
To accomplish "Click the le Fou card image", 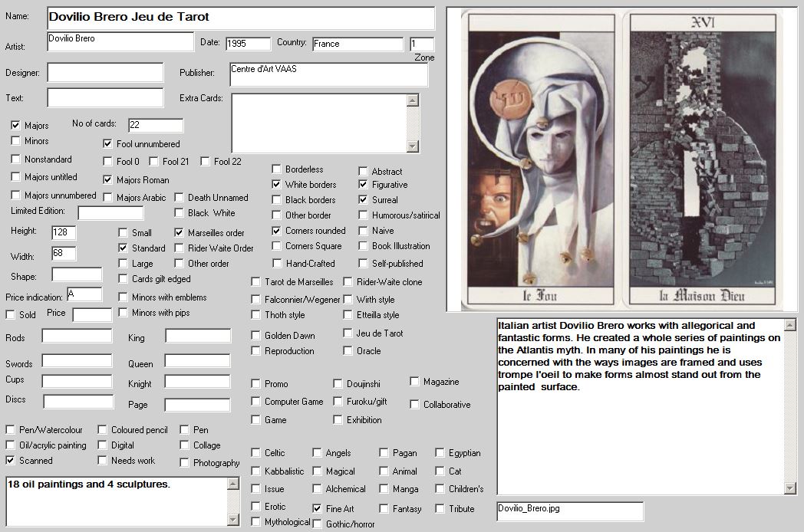I will 534,161.
